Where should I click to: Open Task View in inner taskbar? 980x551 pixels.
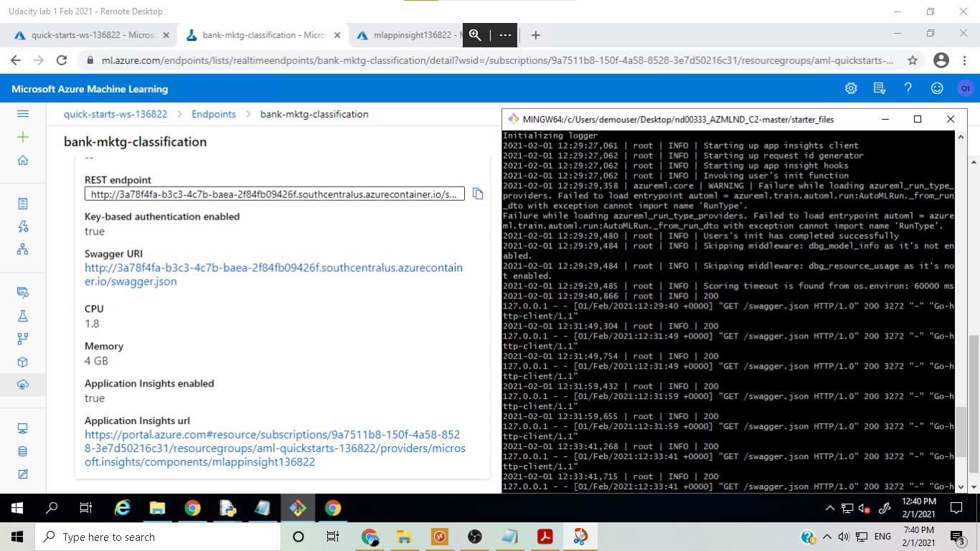click(x=86, y=508)
